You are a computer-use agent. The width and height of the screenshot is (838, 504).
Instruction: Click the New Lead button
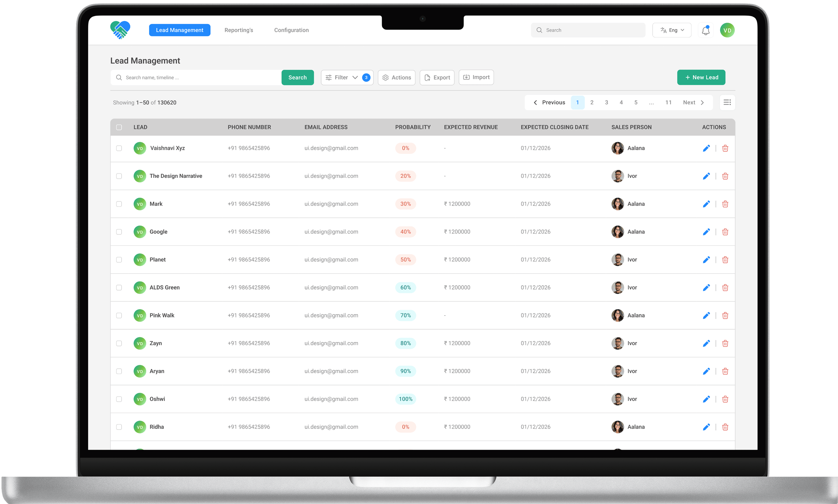pos(701,77)
